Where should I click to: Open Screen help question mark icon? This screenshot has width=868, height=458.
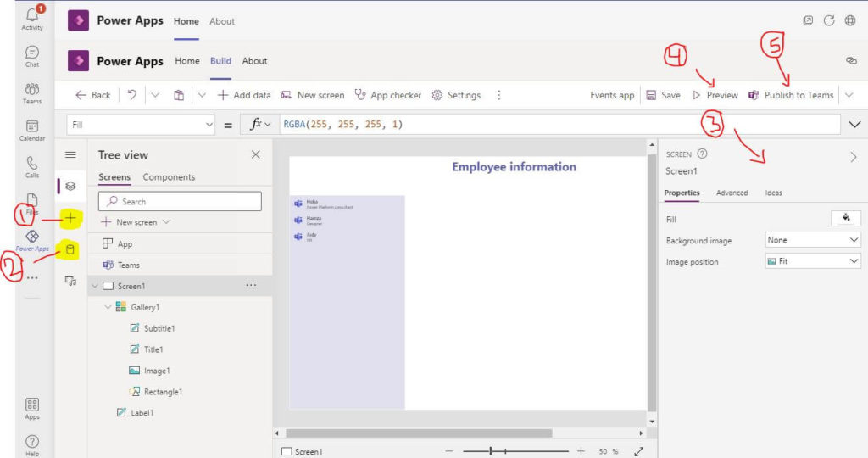click(702, 154)
